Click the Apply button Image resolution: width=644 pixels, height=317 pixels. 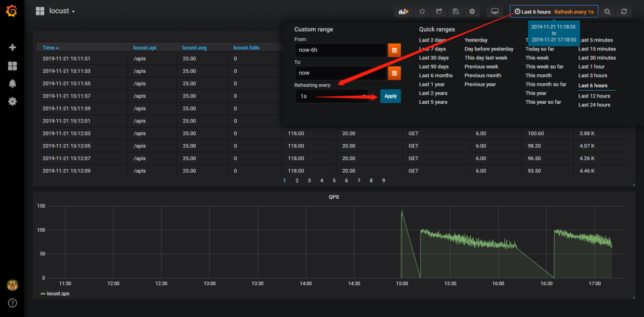pyautogui.click(x=391, y=96)
